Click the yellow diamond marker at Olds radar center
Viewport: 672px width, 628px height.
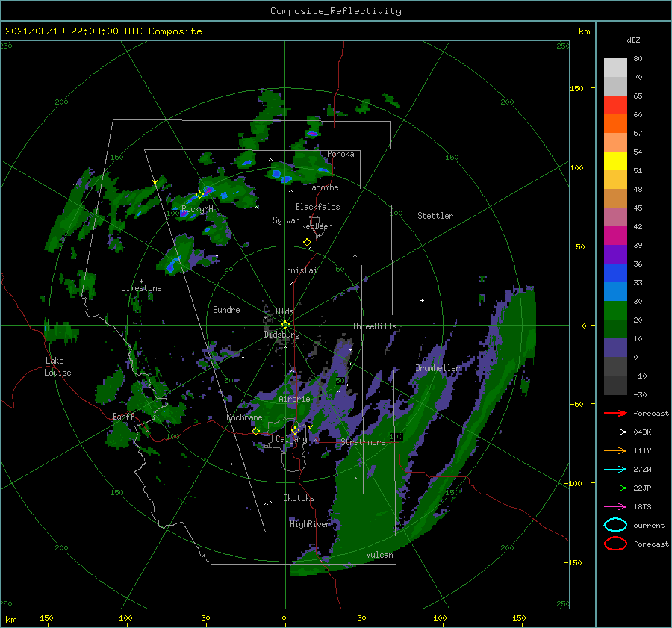285,325
